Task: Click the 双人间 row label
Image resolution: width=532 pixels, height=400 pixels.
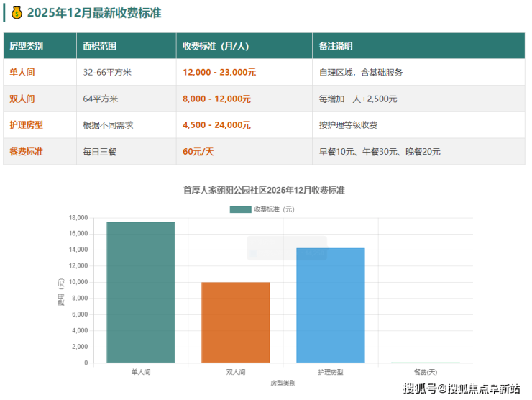Action: point(22,99)
